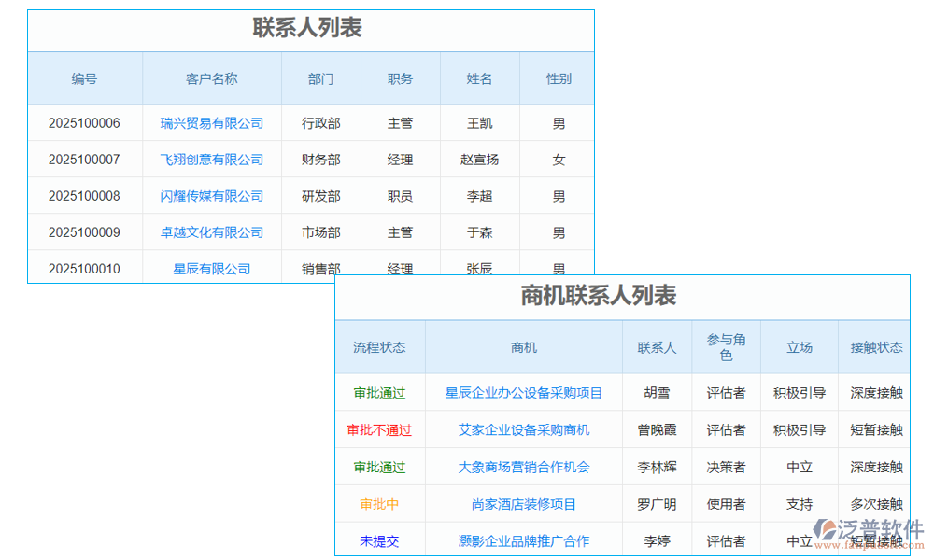Click the 客户名称 column header
Viewport: 934px width, 560px height.
tap(211, 78)
